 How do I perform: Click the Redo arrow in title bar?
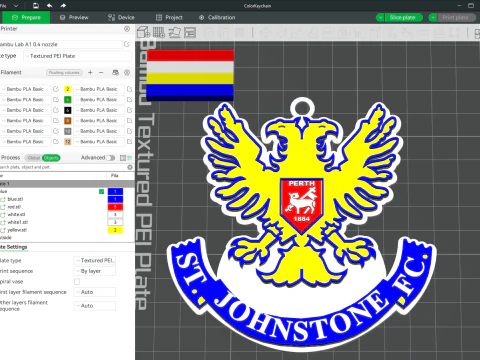[63, 6]
